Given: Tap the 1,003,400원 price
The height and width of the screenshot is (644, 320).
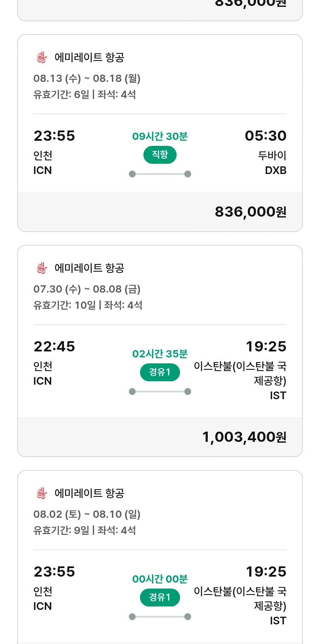Looking at the screenshot, I should click(244, 437).
